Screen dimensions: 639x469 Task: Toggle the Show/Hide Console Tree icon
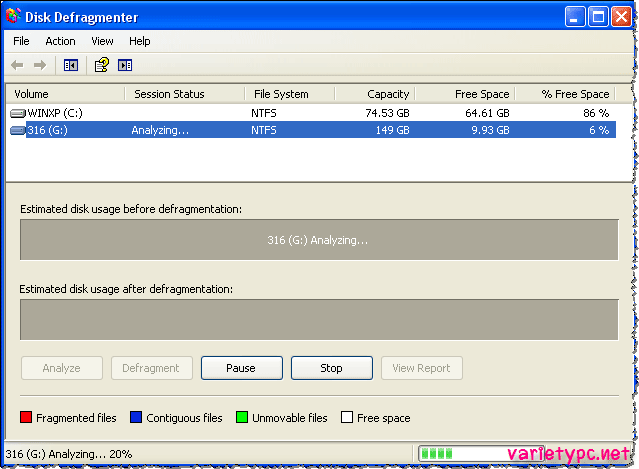click(71, 65)
